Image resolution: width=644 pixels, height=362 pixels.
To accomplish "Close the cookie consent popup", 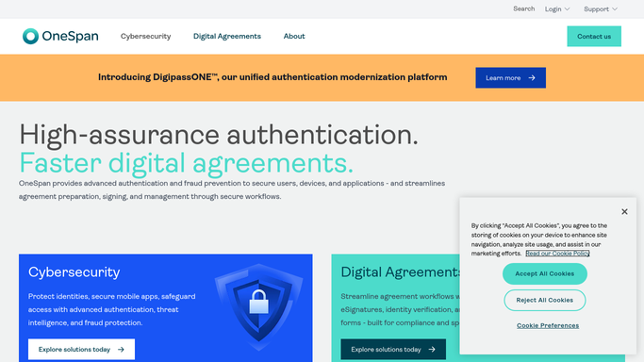I will (x=624, y=212).
